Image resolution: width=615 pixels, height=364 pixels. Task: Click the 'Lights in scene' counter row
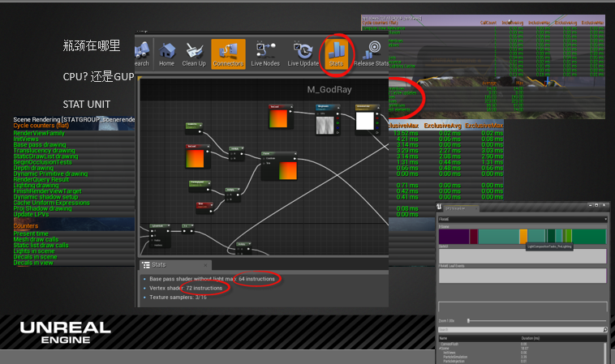tap(34, 251)
